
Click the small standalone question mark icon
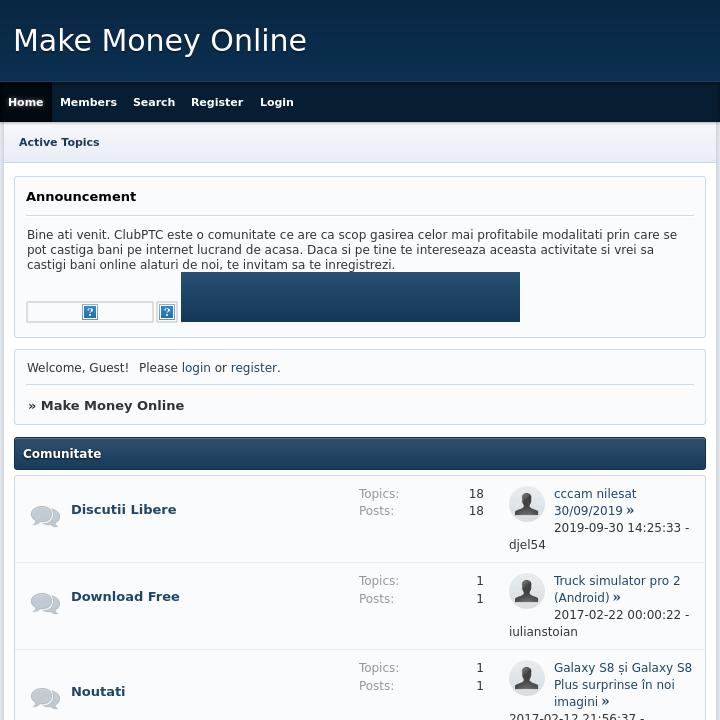(167, 312)
